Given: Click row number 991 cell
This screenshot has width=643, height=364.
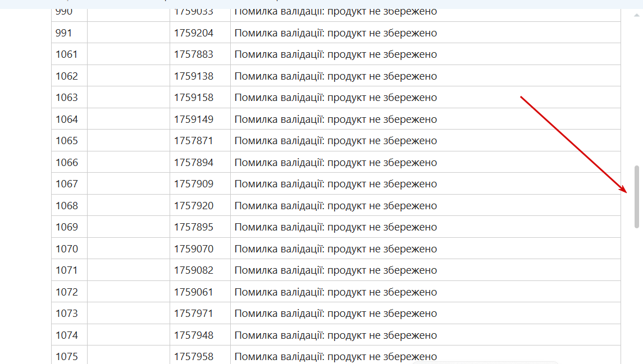Looking at the screenshot, I should [64, 33].
